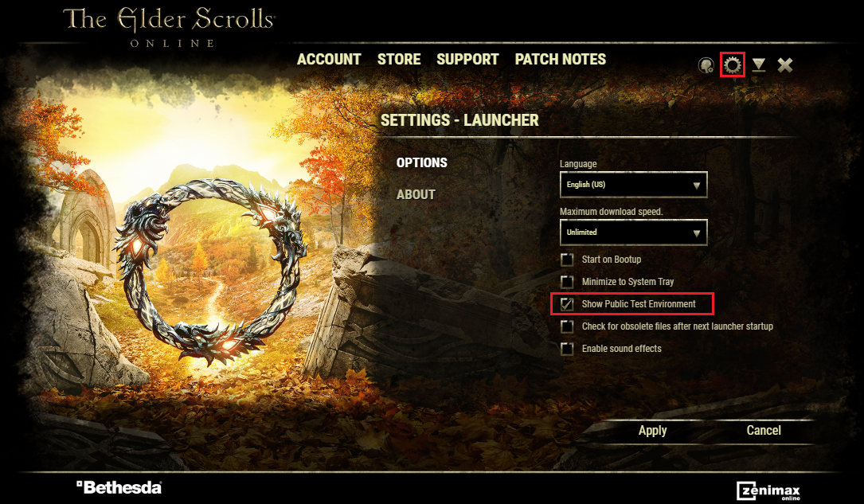The image size is (864, 504).
Task: Toggle Minimize to System Tray checkbox
Action: [567, 282]
